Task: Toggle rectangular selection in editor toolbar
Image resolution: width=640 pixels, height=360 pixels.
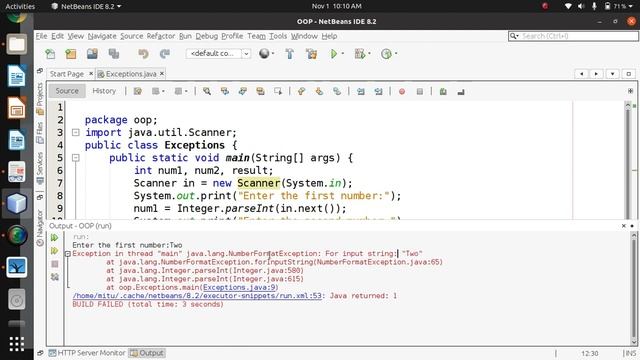Action: [278, 91]
